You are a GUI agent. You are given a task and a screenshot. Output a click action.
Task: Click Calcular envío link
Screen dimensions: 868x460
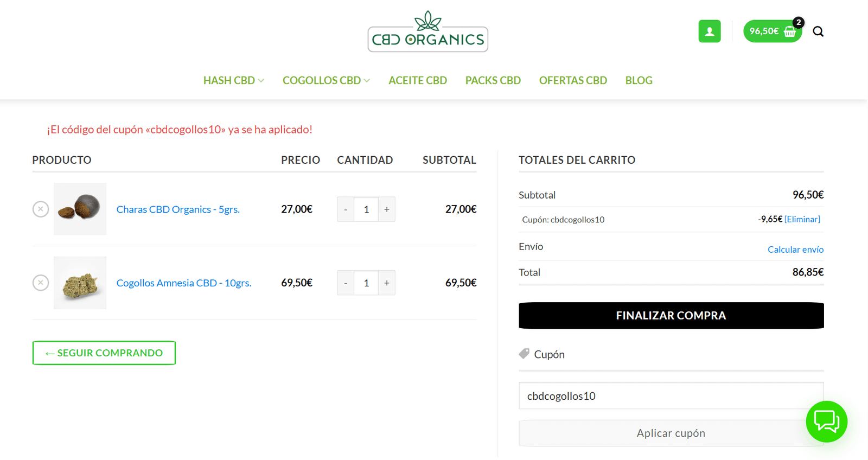[795, 250]
